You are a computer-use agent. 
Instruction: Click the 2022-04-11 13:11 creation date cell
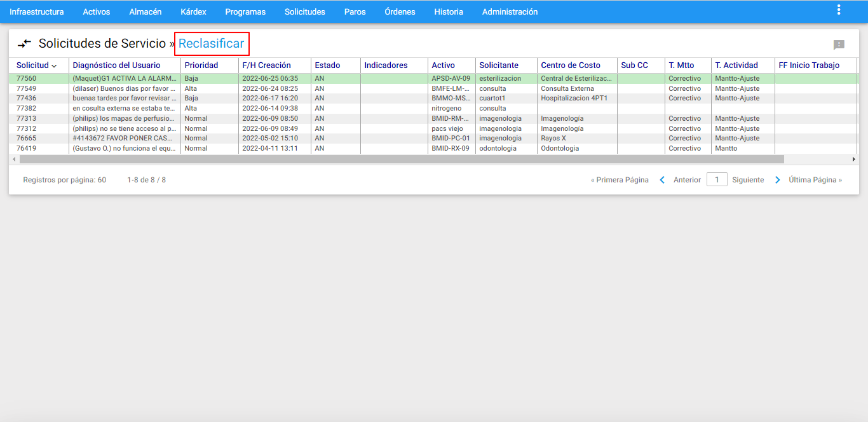coord(275,148)
